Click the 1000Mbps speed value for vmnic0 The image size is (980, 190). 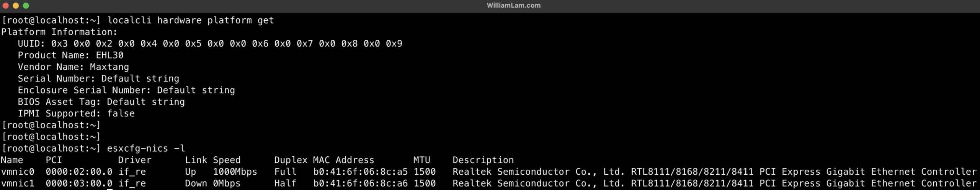235,172
